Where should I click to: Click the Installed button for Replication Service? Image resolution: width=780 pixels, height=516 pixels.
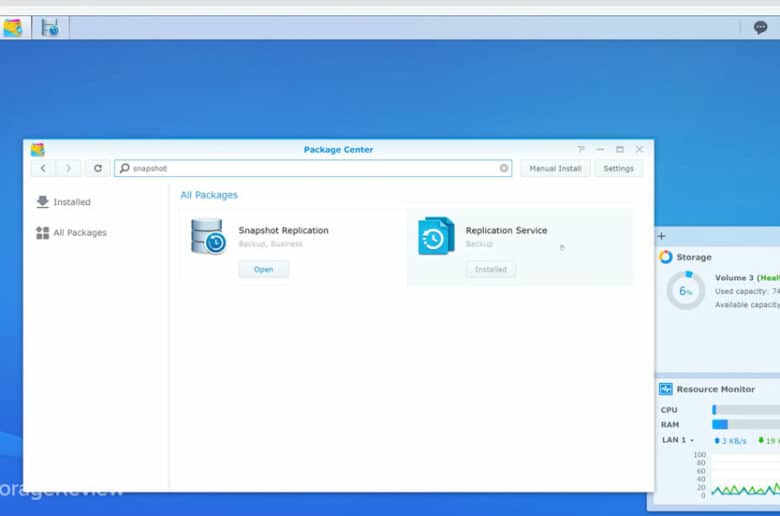[490, 269]
